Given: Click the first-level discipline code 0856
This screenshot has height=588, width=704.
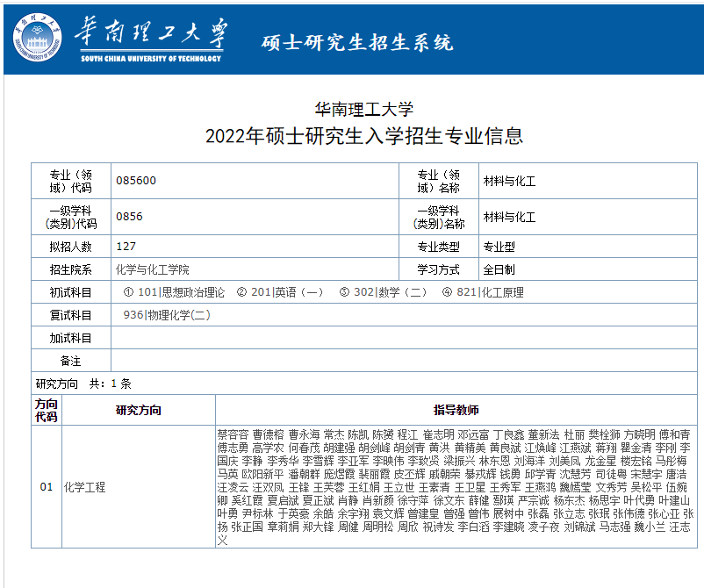Looking at the screenshot, I should [129, 217].
